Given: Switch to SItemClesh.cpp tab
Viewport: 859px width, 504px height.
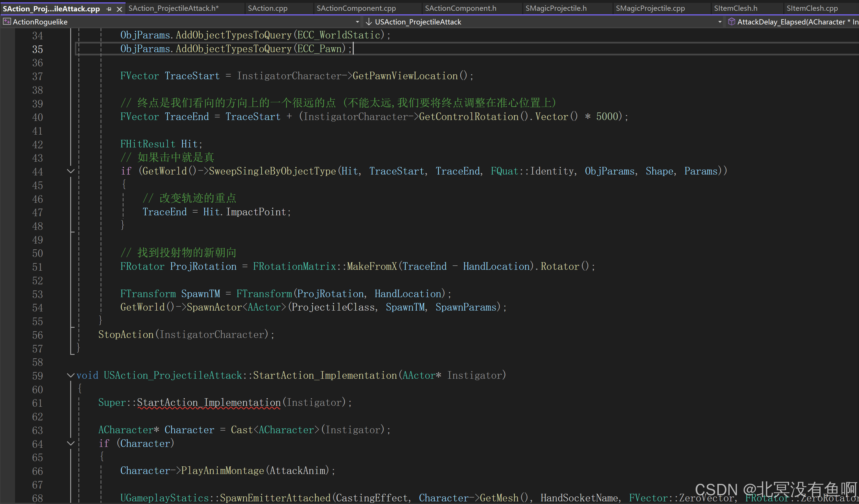Looking at the screenshot, I should tap(812, 8).
